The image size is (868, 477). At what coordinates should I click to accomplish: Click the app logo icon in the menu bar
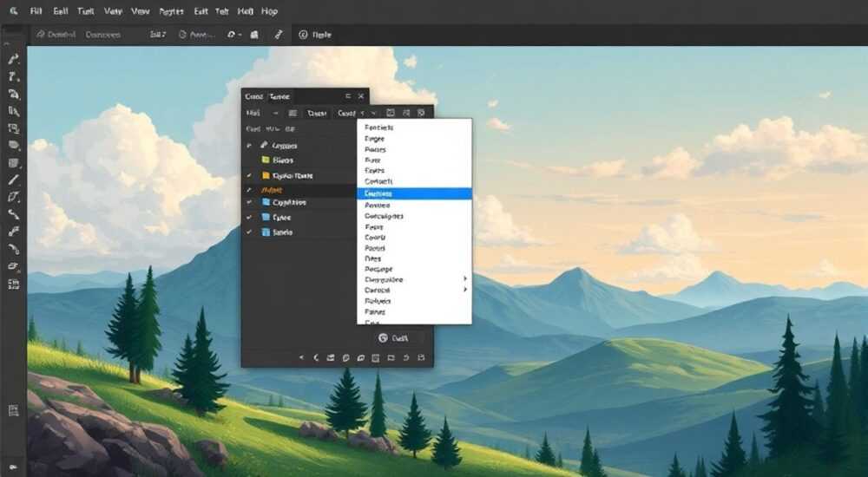[13, 11]
